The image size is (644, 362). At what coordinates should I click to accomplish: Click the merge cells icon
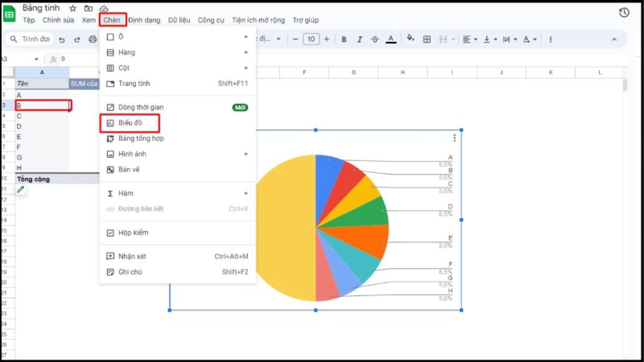coord(444,39)
